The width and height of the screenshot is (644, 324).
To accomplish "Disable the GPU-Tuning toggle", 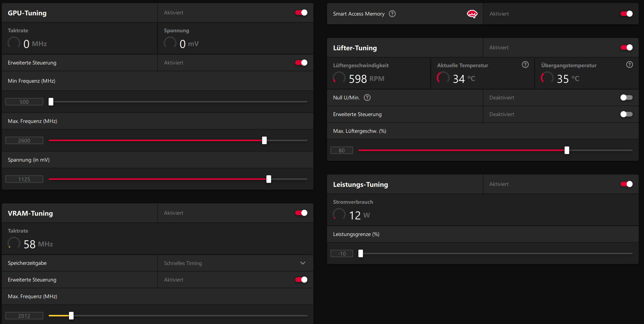I will point(301,13).
